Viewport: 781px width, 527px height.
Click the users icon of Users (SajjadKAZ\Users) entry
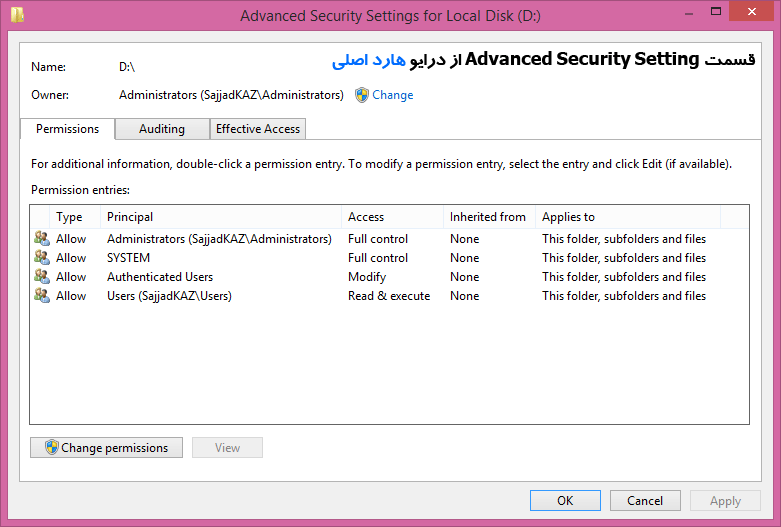pos(42,295)
